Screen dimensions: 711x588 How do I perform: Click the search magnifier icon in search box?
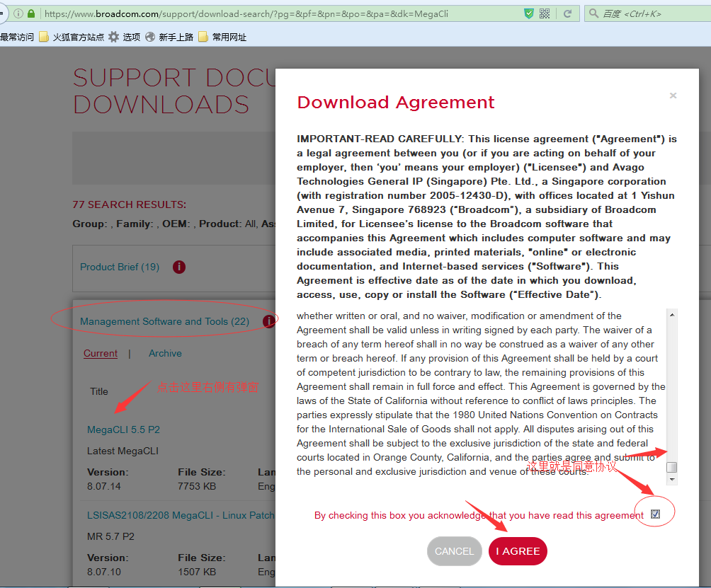[593, 13]
